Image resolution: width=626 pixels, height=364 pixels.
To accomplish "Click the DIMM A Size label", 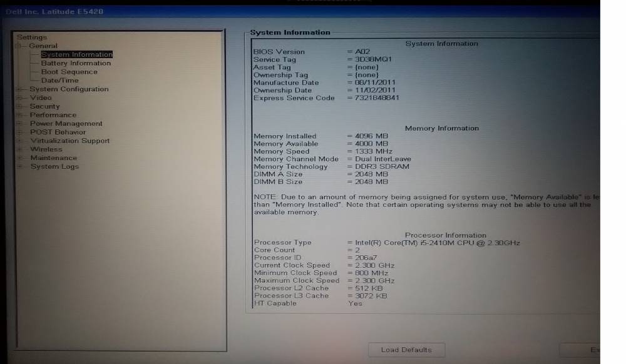I will 279,174.
